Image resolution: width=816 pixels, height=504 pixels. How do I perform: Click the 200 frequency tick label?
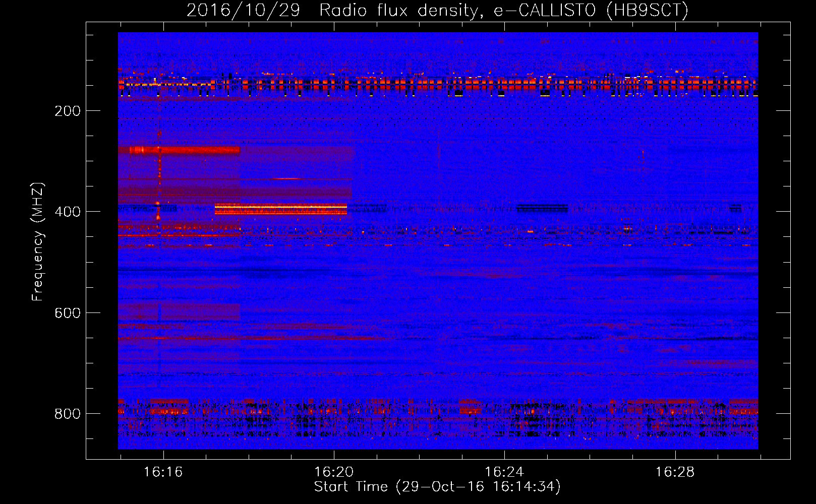point(67,111)
